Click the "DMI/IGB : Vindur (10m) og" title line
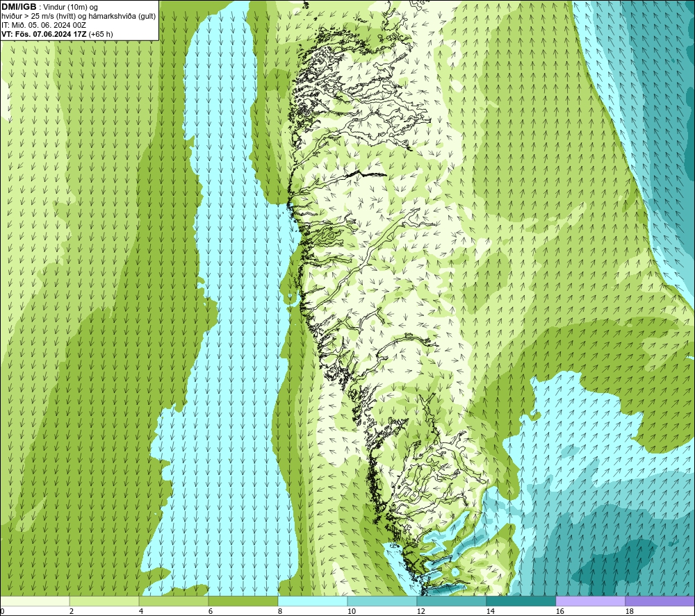The height and width of the screenshot is (616, 695). point(49,7)
